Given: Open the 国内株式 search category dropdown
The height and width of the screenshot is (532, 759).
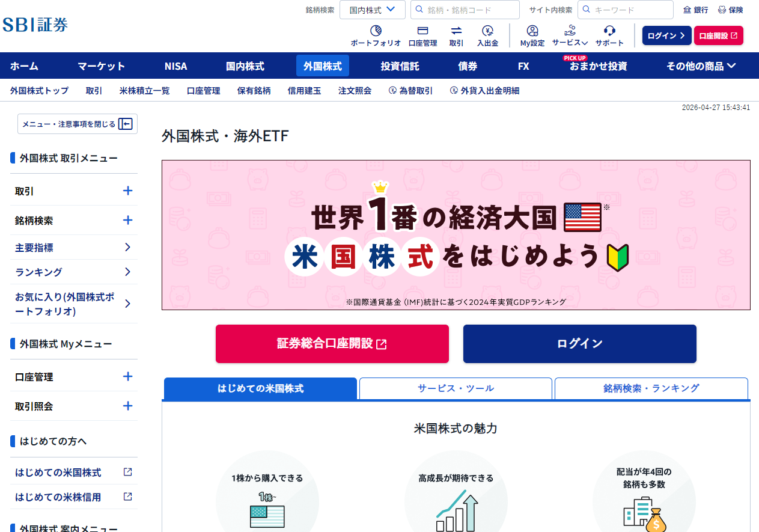Looking at the screenshot, I should (371, 10).
